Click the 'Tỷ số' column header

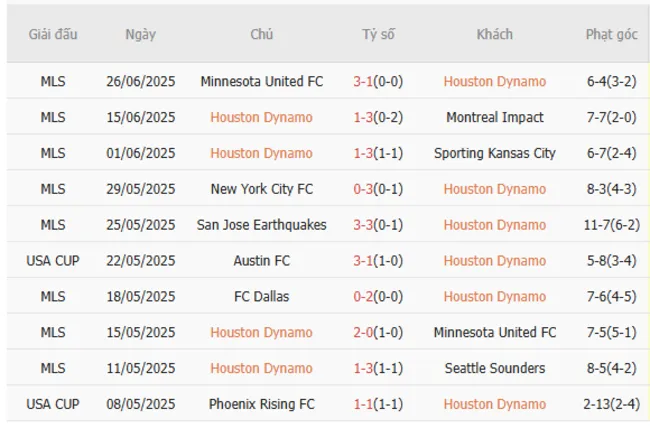(378, 34)
